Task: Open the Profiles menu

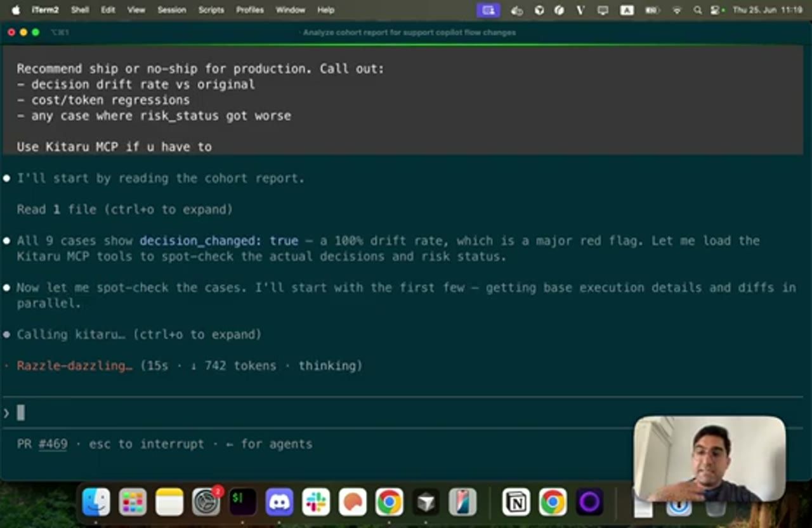Action: point(250,10)
